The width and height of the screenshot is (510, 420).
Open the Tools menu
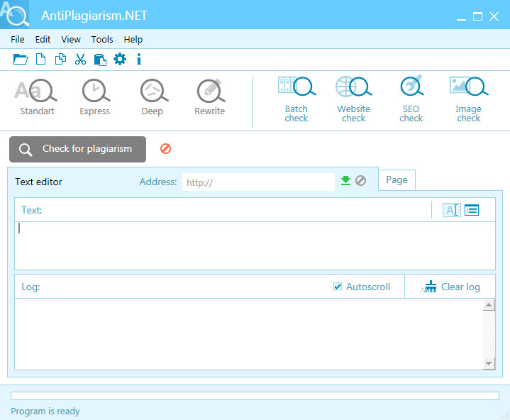pyautogui.click(x=102, y=39)
